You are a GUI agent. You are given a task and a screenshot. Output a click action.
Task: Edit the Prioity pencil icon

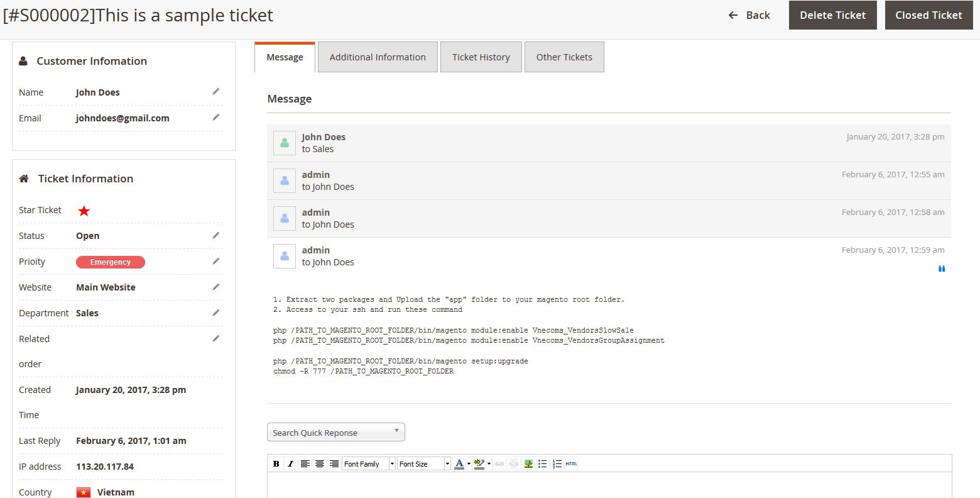216,261
